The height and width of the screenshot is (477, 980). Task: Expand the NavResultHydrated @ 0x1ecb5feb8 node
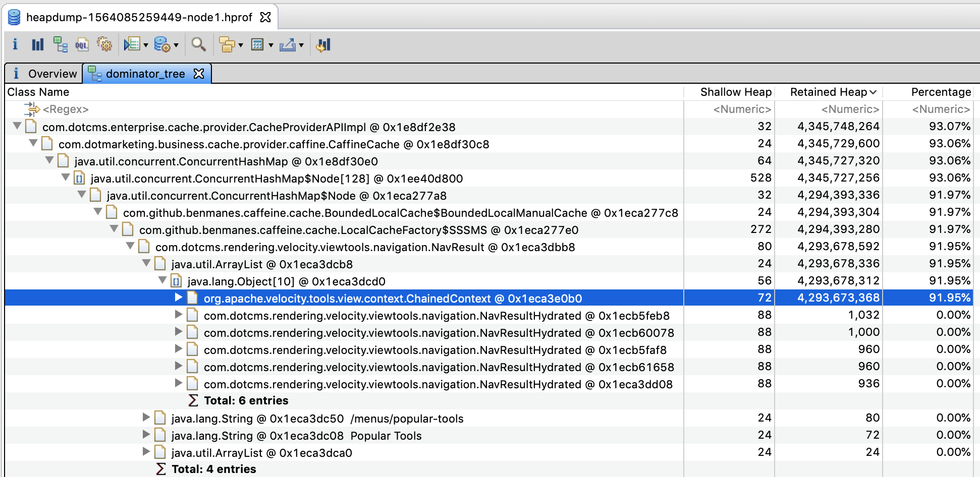(x=178, y=315)
